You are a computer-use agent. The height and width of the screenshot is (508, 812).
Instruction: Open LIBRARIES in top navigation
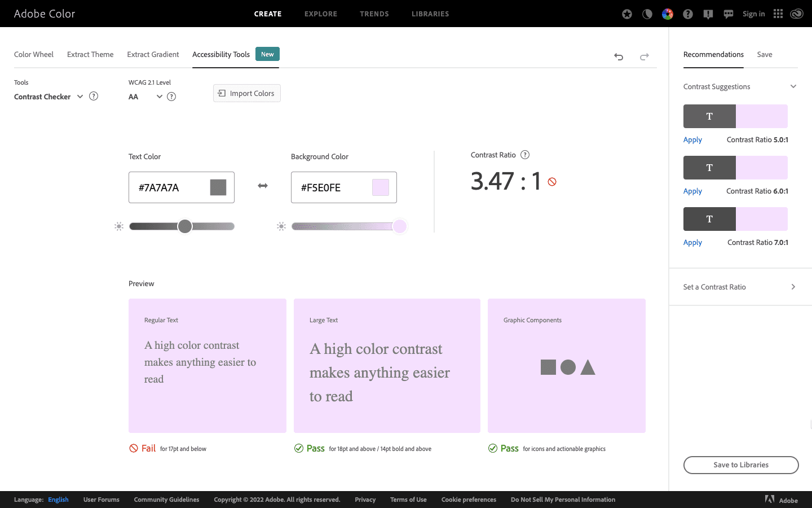click(430, 14)
